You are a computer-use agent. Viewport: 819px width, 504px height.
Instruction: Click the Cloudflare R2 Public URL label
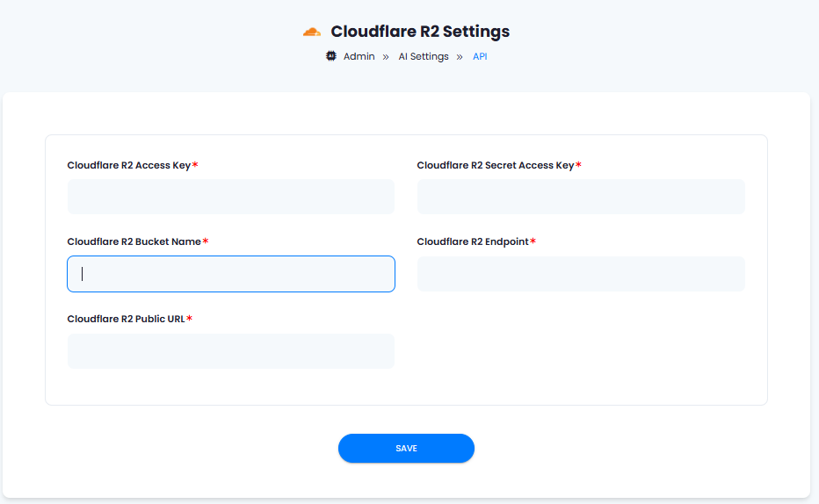(x=126, y=319)
